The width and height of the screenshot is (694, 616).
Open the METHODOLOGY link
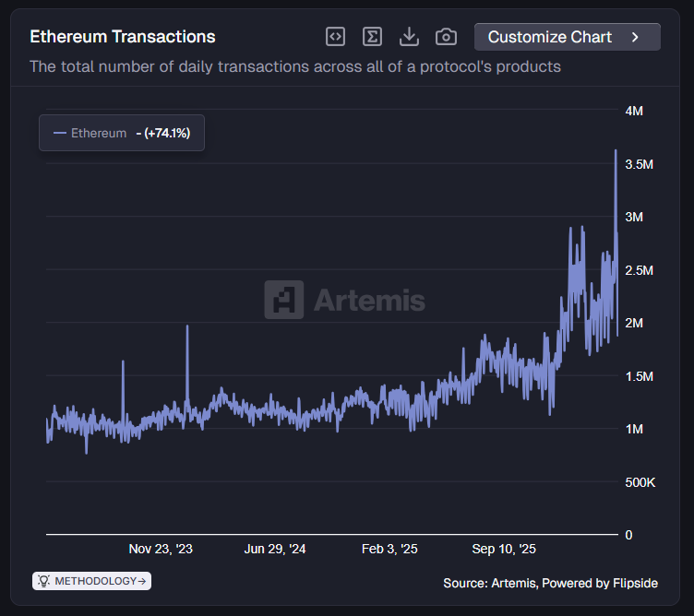click(95, 581)
